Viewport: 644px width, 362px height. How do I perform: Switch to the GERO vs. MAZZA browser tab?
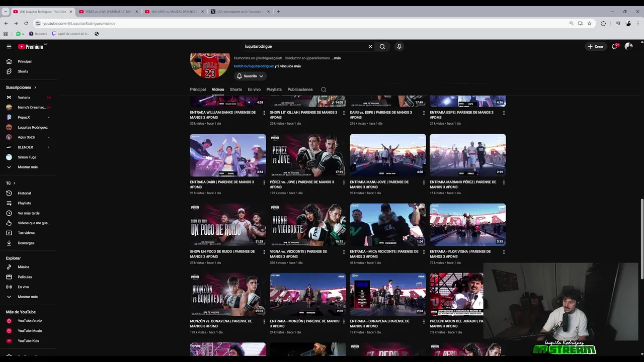(x=175, y=12)
